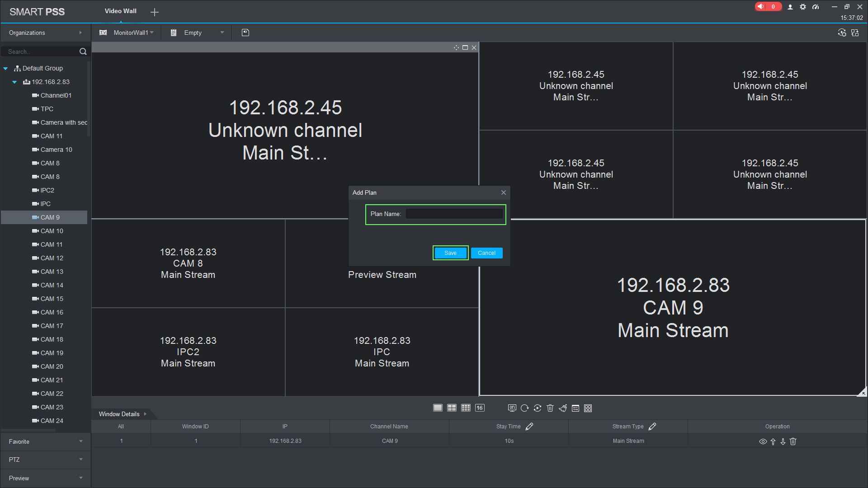Viewport: 868px width, 488px height.
Task: Click the start tour play-loop icon
Action: [538, 408]
